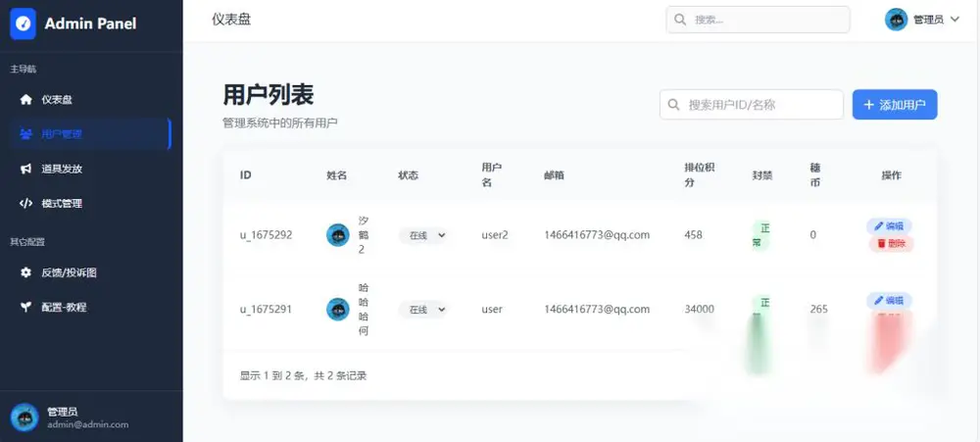Open 配置-教程 in the sidebar
The height and width of the screenshot is (442, 980).
click(89, 307)
